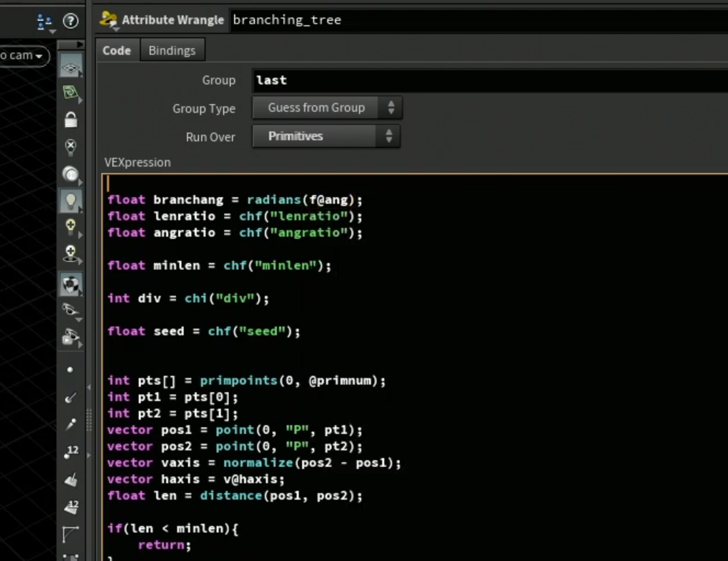Open the cam camera menu dropdown
The image size is (728, 561).
(x=24, y=56)
